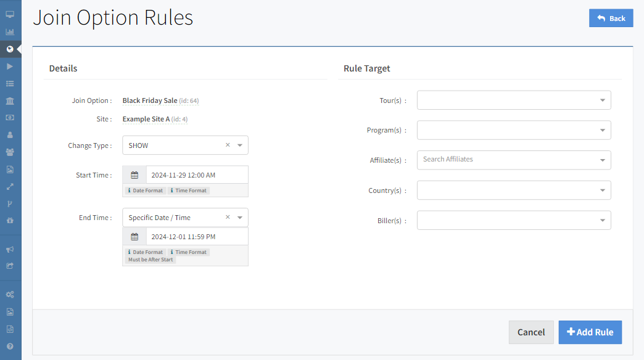Image resolution: width=644 pixels, height=360 pixels.
Task: Go back using the Back button
Action: click(611, 18)
